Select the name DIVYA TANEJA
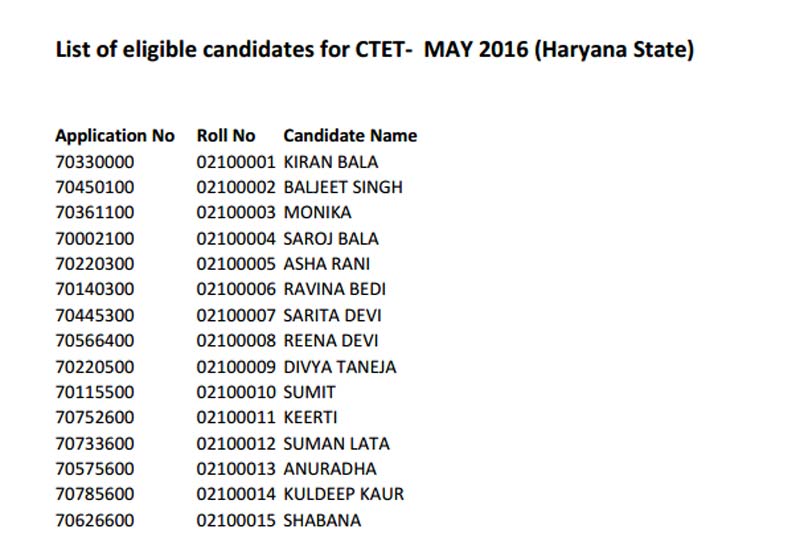Screen dimensions: 800x533 click(340, 367)
